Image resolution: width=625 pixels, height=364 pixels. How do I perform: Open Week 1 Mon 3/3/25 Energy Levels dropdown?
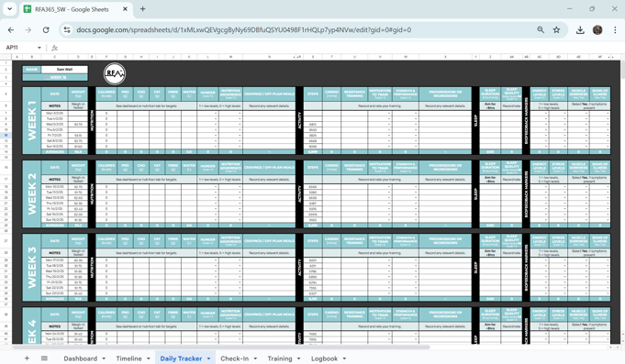[x=546, y=114]
